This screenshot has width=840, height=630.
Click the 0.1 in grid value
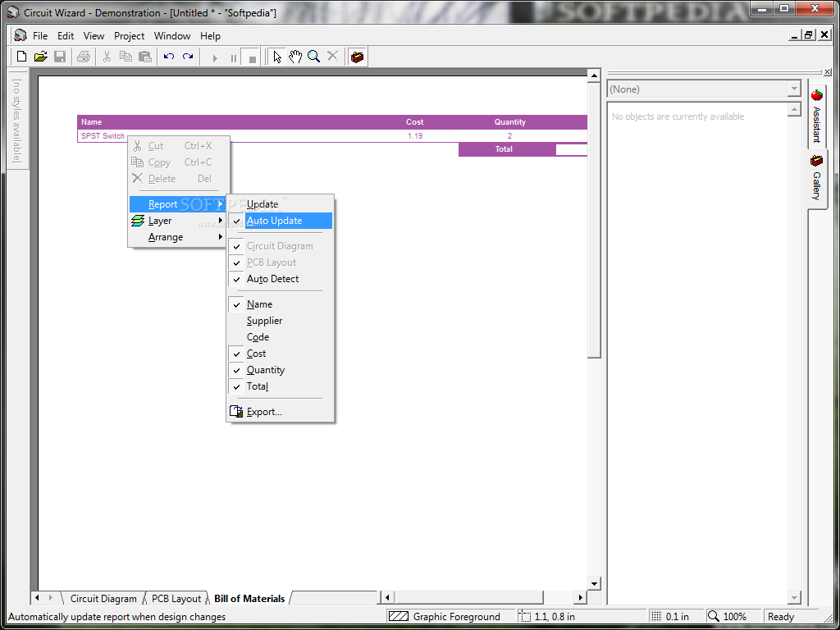[x=677, y=617]
